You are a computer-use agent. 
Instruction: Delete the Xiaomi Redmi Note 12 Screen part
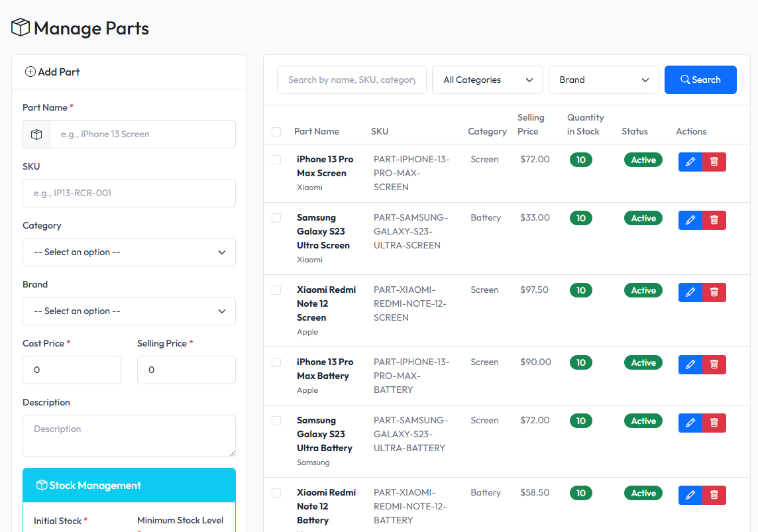coord(714,292)
